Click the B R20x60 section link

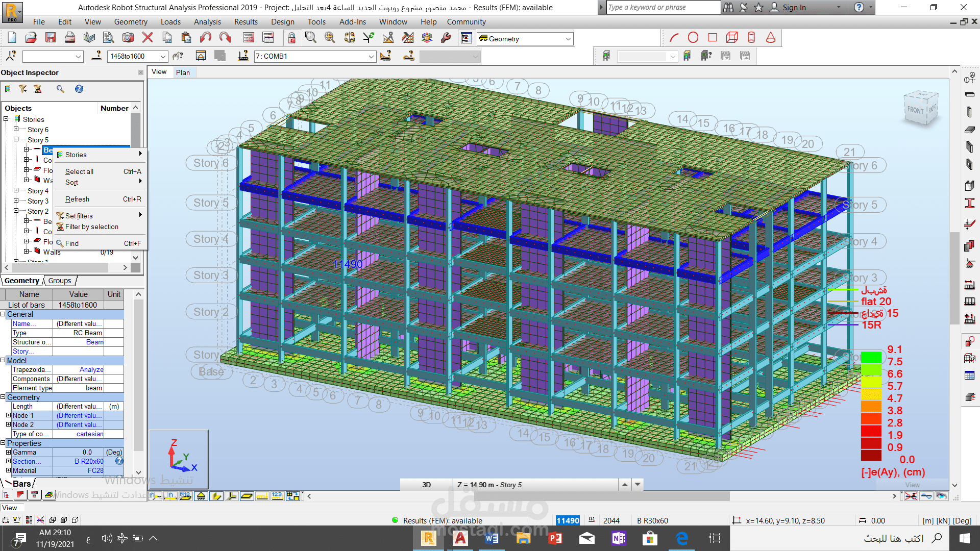tap(88, 461)
